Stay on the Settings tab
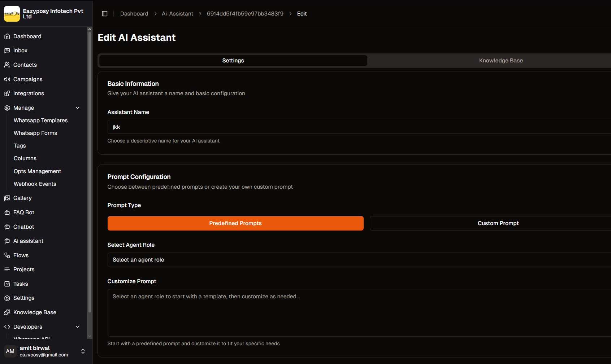The image size is (611, 364). (x=233, y=60)
